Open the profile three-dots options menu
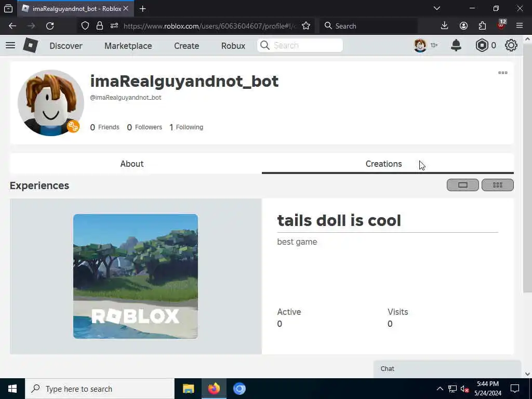The image size is (532, 399). click(502, 73)
